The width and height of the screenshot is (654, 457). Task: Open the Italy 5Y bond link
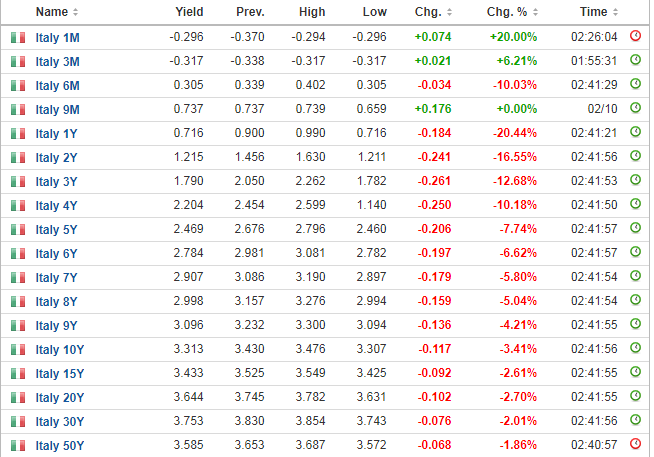click(56, 230)
